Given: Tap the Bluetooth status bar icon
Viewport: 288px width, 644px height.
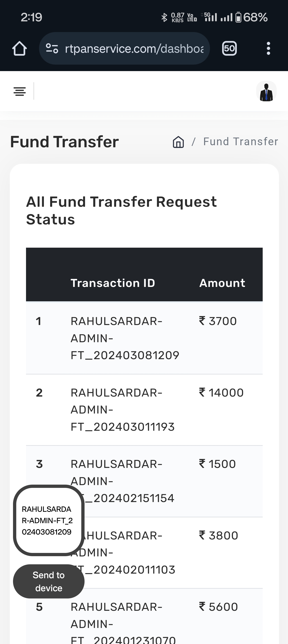Looking at the screenshot, I should 164,17.
